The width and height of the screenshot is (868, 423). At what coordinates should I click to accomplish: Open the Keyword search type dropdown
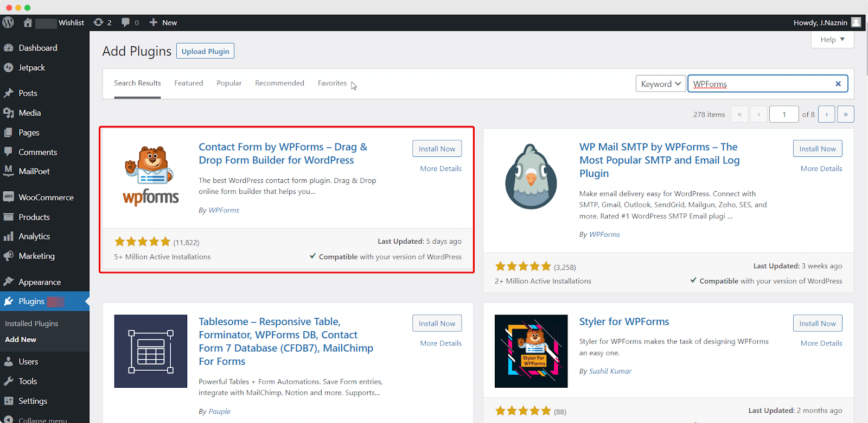click(661, 84)
